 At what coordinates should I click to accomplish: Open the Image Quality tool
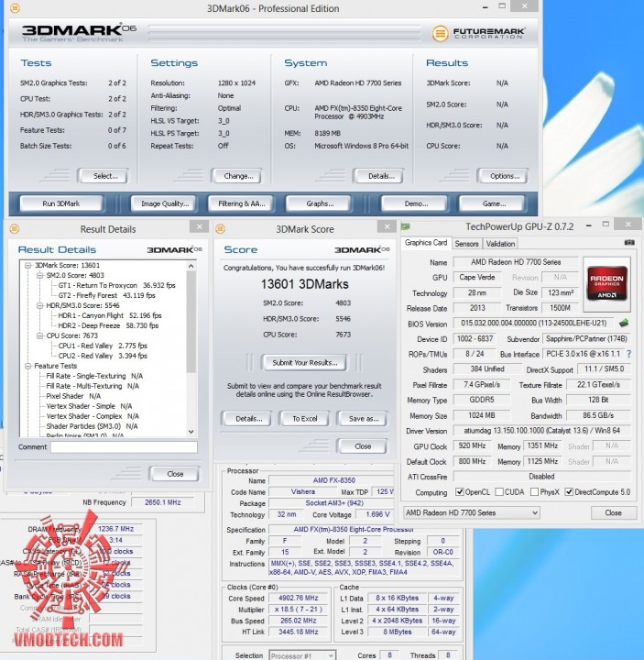(x=164, y=203)
